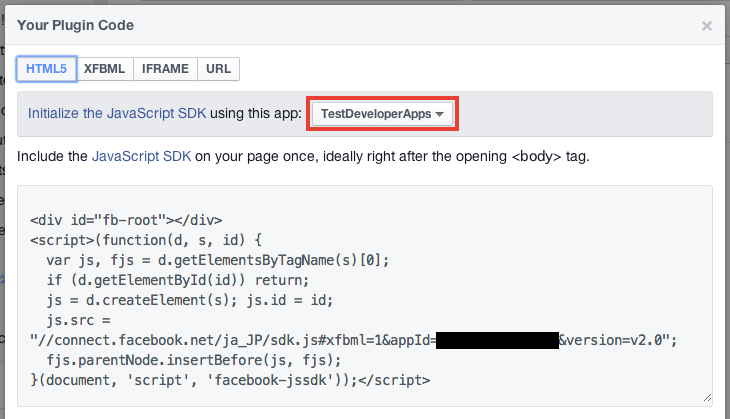Switch to the XFBML tab

coord(105,69)
